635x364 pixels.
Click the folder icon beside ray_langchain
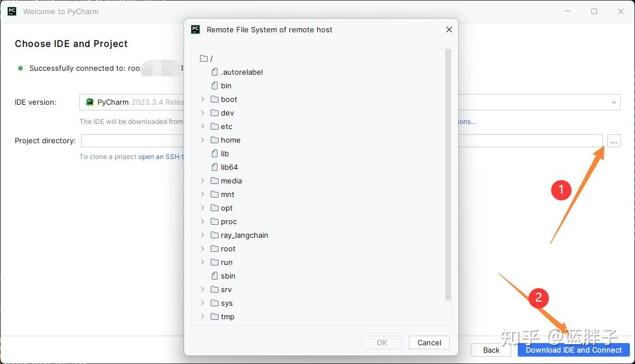[x=215, y=235]
